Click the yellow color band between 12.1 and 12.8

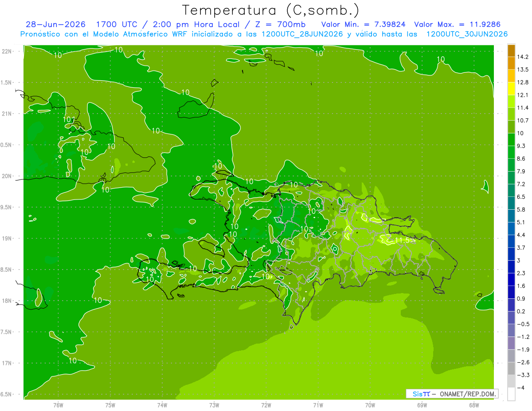(511, 89)
